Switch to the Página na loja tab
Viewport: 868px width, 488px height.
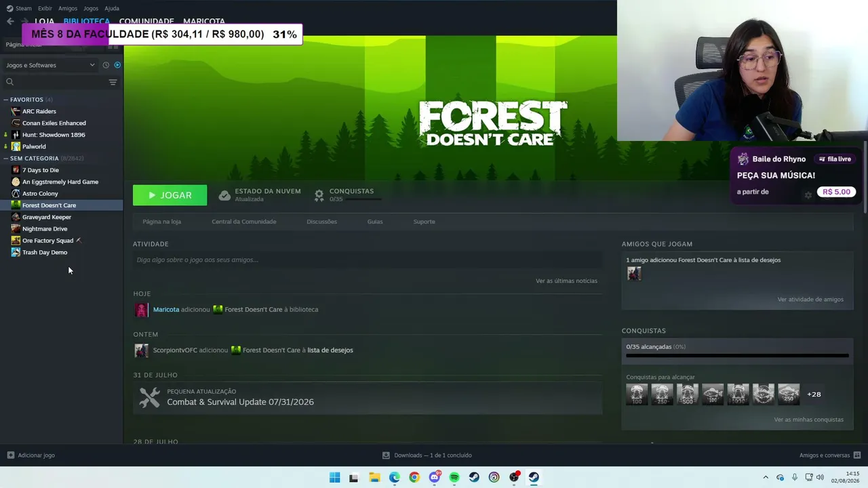(x=162, y=222)
